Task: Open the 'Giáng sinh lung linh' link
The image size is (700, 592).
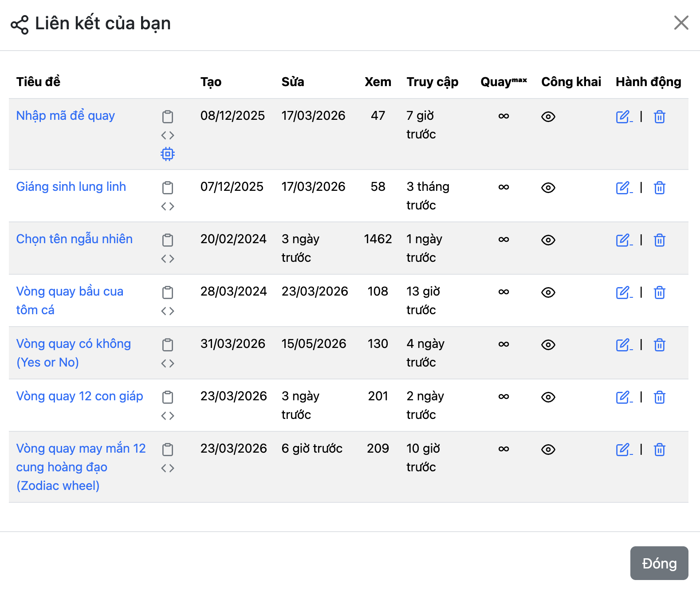Action: pyautogui.click(x=71, y=187)
